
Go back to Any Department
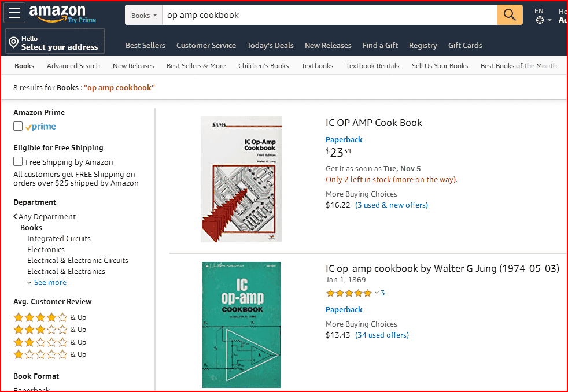pyautogui.click(x=46, y=217)
